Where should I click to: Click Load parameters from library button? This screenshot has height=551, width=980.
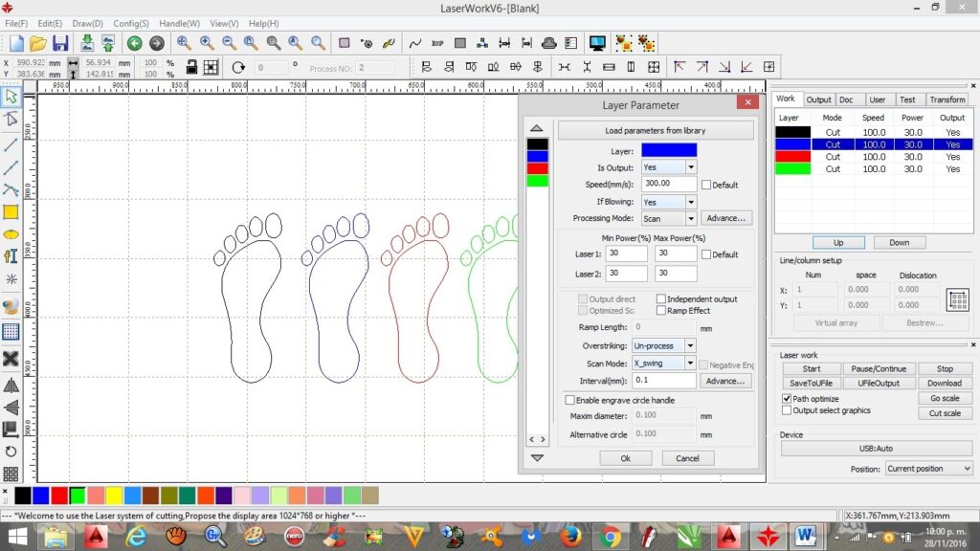tap(656, 130)
